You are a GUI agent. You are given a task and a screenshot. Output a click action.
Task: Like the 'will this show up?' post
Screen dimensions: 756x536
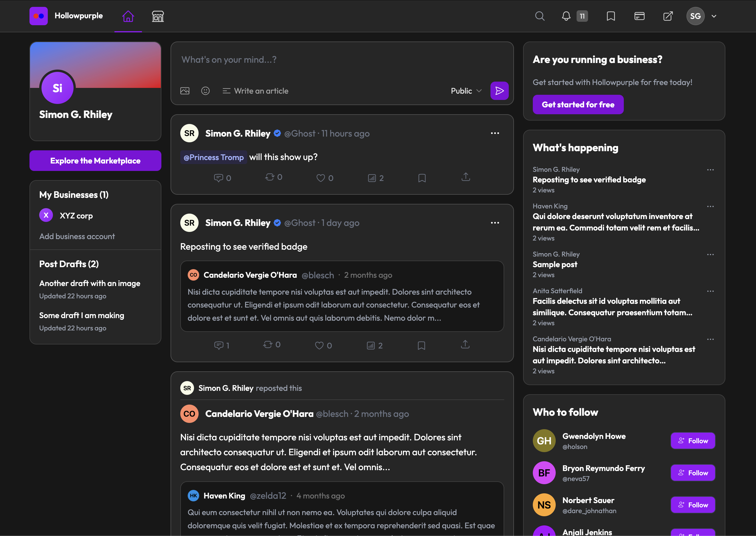click(325, 178)
